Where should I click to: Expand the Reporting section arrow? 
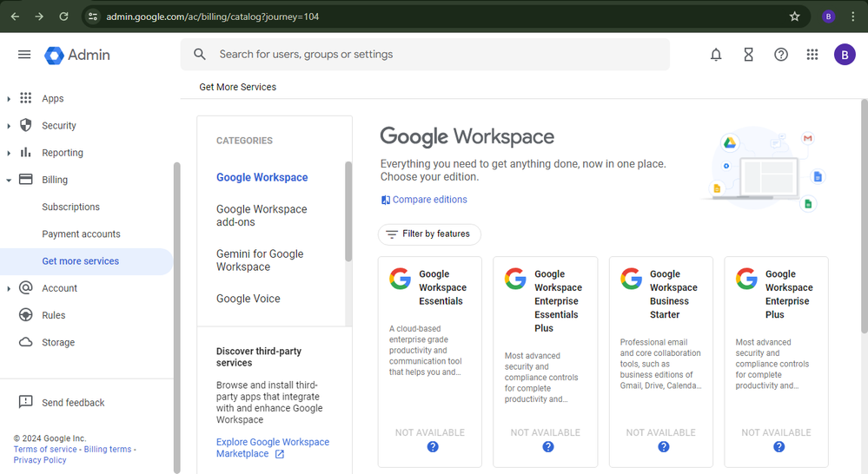[x=9, y=153]
